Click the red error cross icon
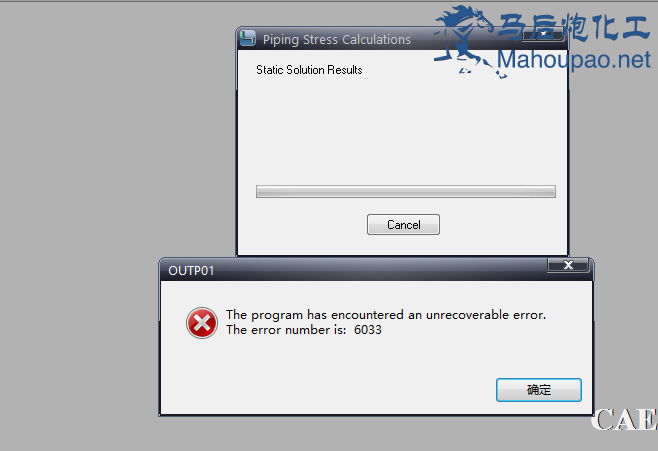658x451 pixels. 202,323
